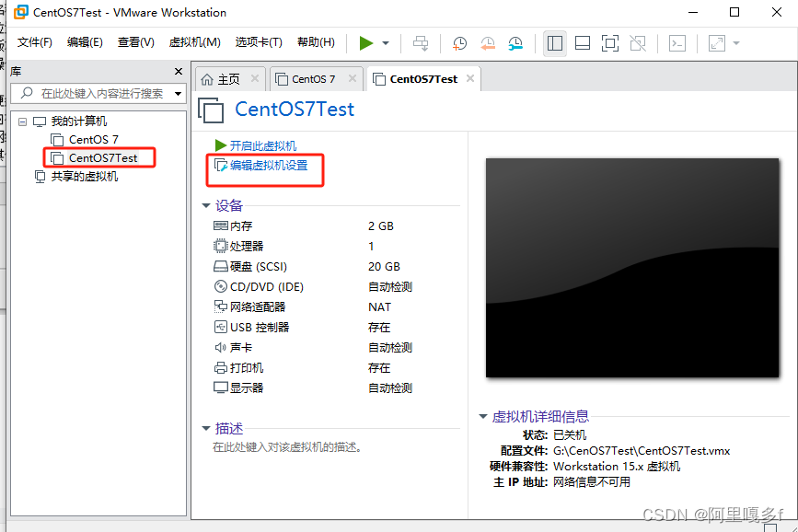This screenshot has width=798, height=532.
Task: Toggle the thumbnail bar icon
Action: coord(583,43)
